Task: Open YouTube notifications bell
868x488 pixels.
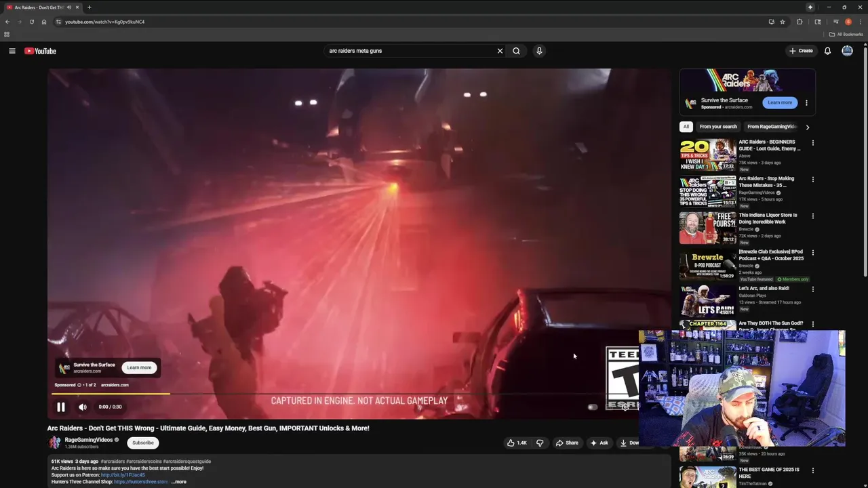Action: point(827,51)
